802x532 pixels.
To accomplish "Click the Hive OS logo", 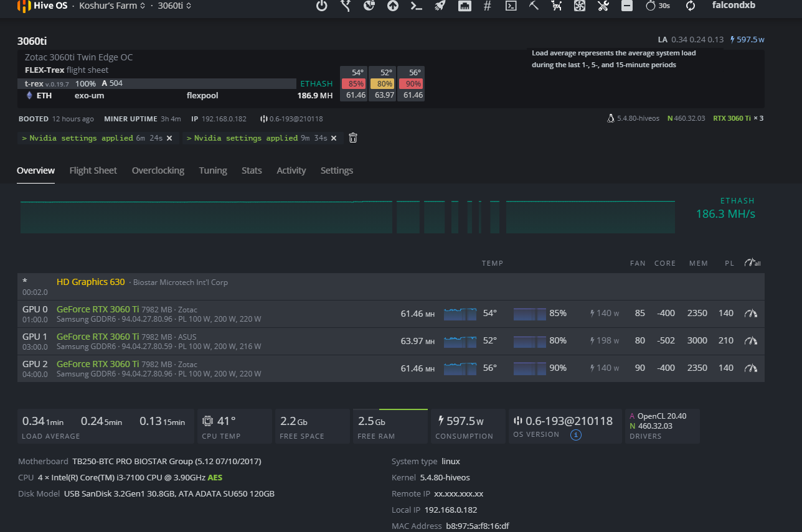I will click(x=42, y=6).
